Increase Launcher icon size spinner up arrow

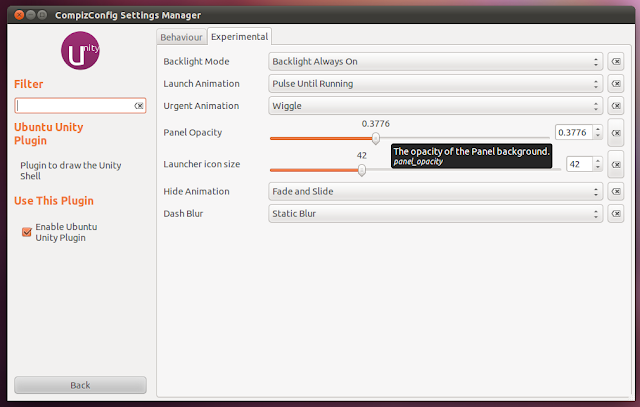click(x=598, y=160)
